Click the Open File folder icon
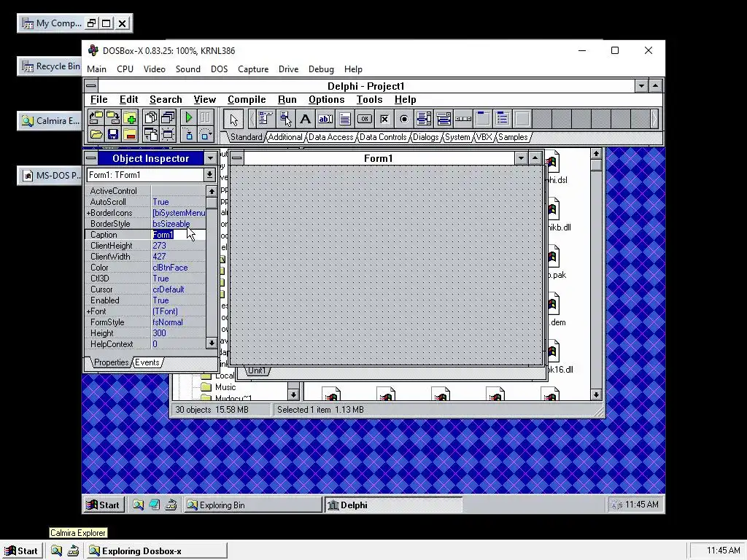 (x=96, y=134)
